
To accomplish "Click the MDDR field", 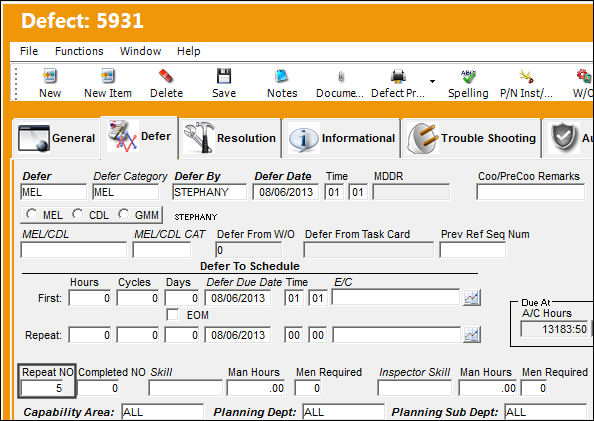I will click(x=411, y=192).
